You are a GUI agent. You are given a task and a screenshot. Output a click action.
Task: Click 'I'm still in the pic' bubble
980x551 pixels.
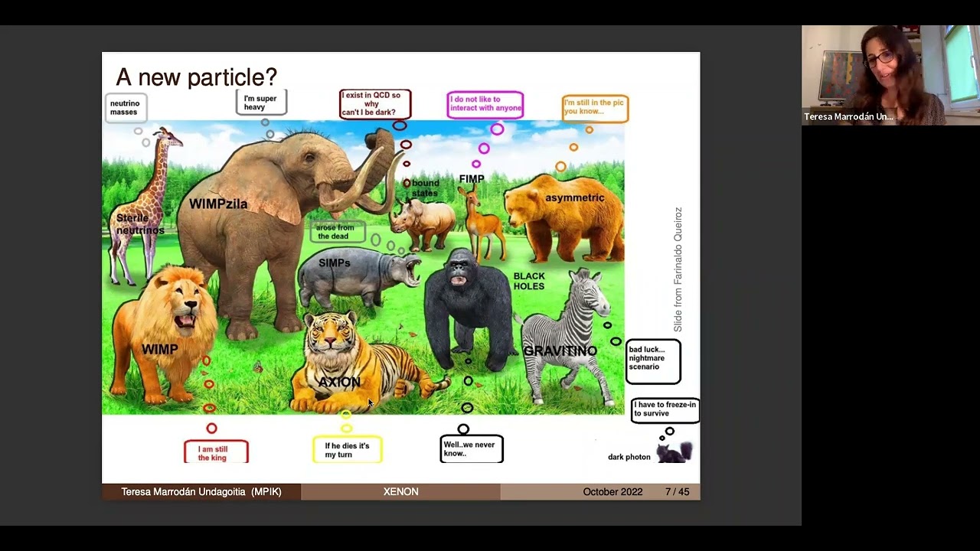tap(595, 108)
